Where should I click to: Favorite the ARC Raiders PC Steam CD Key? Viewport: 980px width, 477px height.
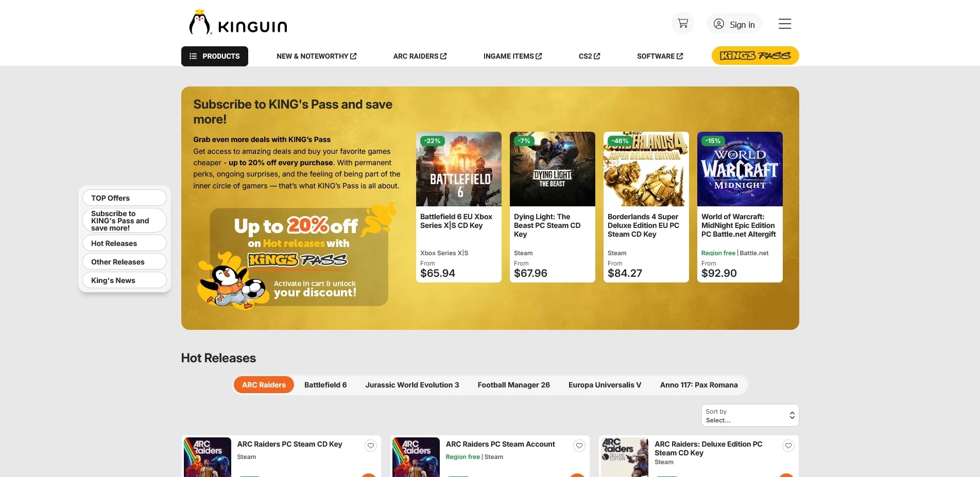tap(370, 446)
